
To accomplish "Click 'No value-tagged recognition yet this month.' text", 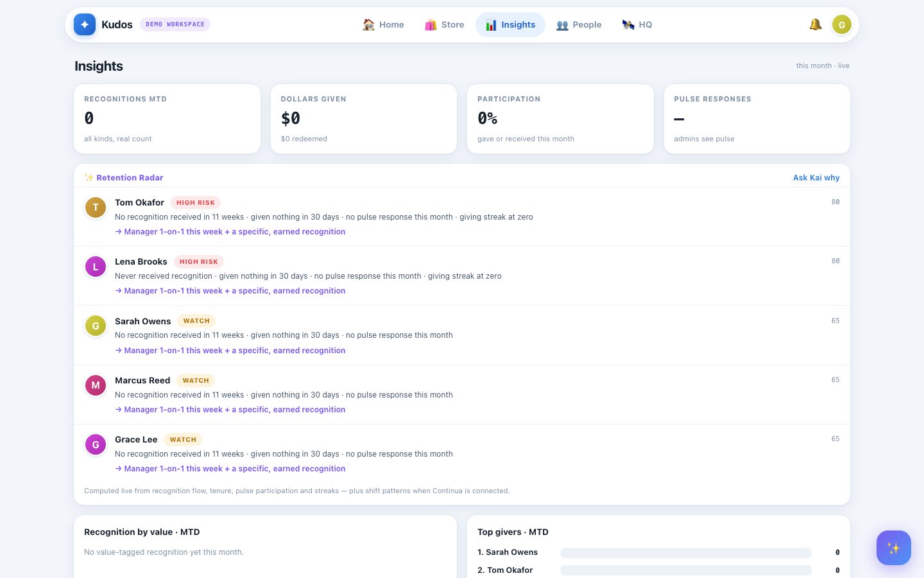I will [164, 552].
